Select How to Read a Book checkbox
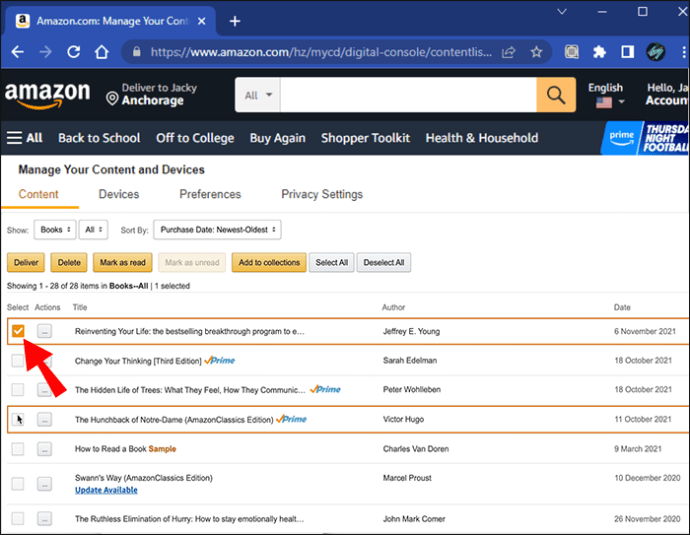The height and width of the screenshot is (535, 690). (x=18, y=449)
